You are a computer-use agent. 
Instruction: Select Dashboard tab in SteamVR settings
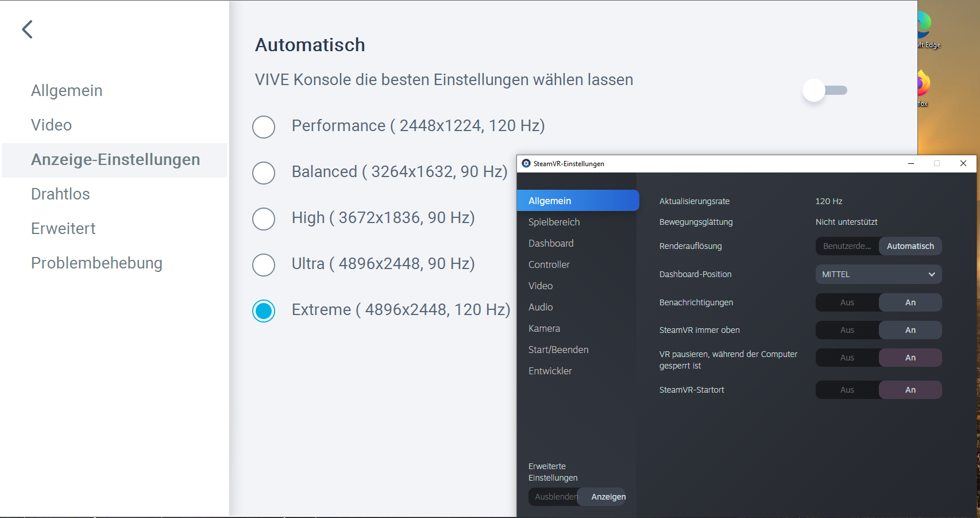click(577, 243)
